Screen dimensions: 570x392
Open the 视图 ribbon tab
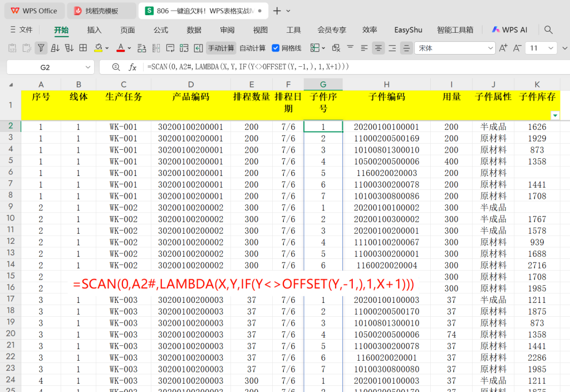(x=261, y=30)
